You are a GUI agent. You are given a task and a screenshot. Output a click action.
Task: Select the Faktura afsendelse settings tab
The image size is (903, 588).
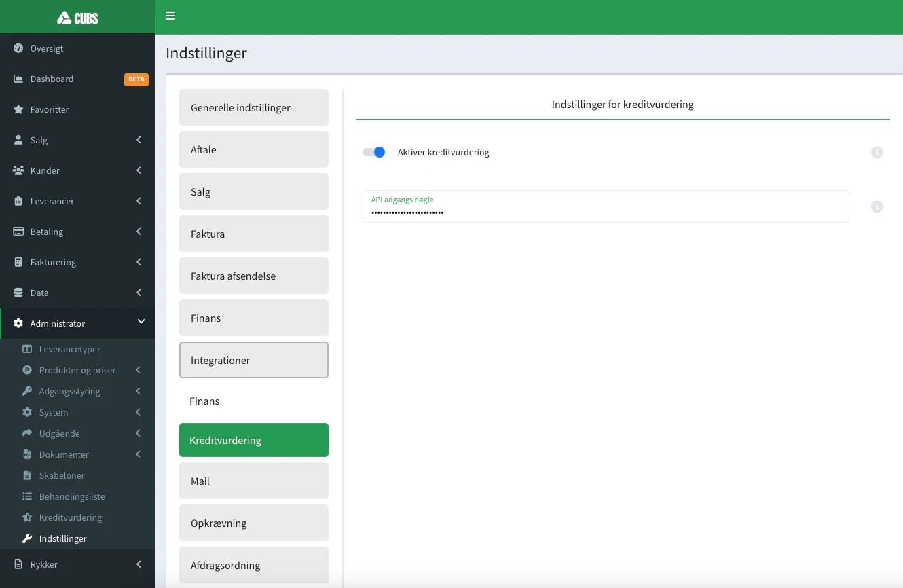click(x=253, y=276)
